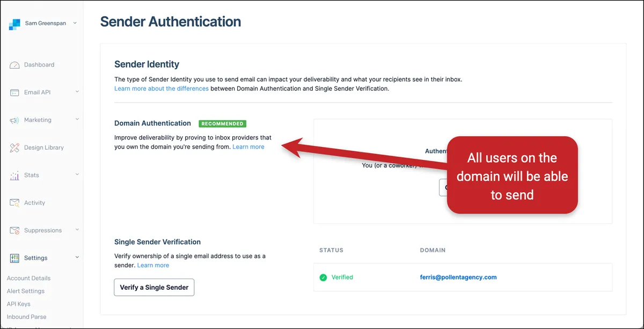Click the green Verified checkmark icon

(x=323, y=277)
